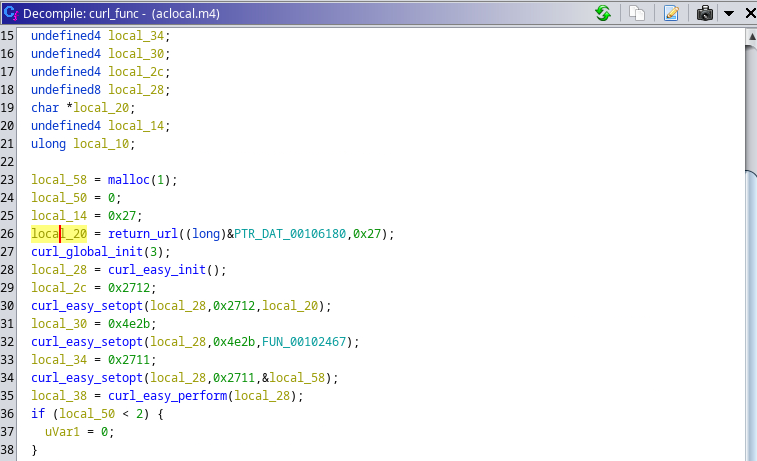Click the Copy to clipboard icon
The image size is (757, 461).
coord(636,13)
